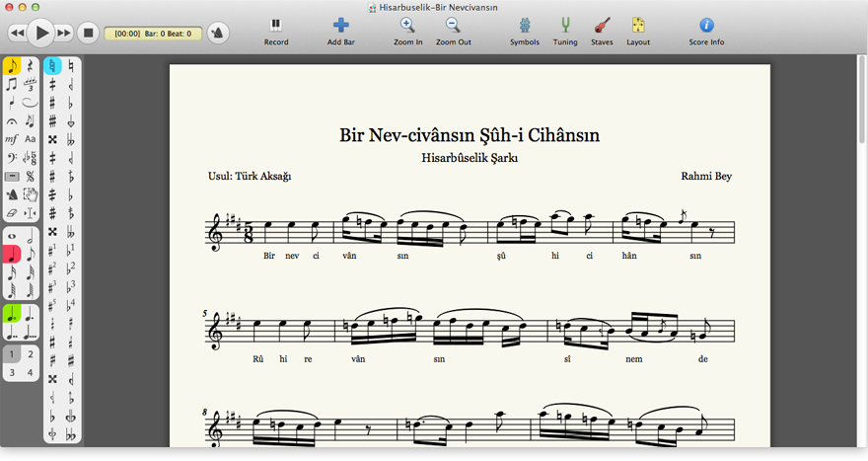Select the Aa text tool
The height and width of the screenshot is (461, 868).
[x=30, y=139]
